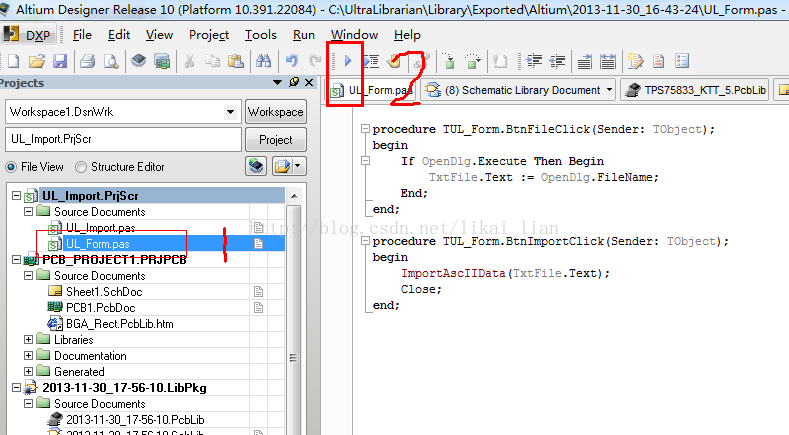The image size is (789, 435).
Task: Select PCB1.PcbDoc in the tree
Action: 101,308
